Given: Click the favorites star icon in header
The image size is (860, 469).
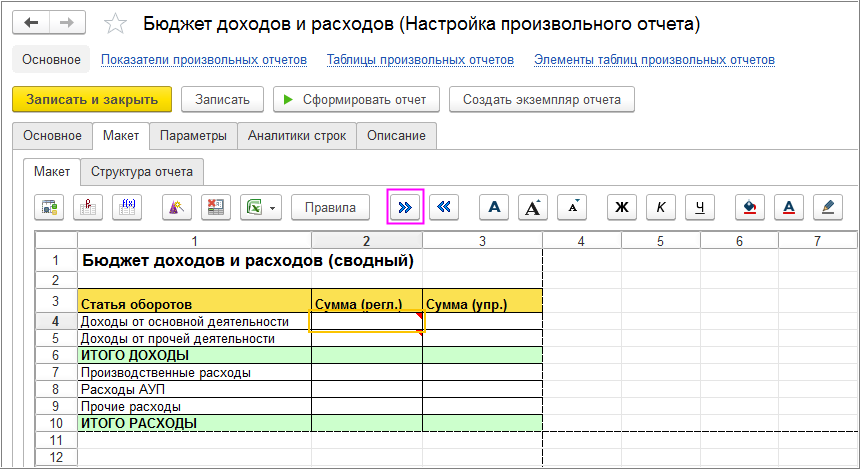Looking at the screenshot, I should tap(116, 23).
